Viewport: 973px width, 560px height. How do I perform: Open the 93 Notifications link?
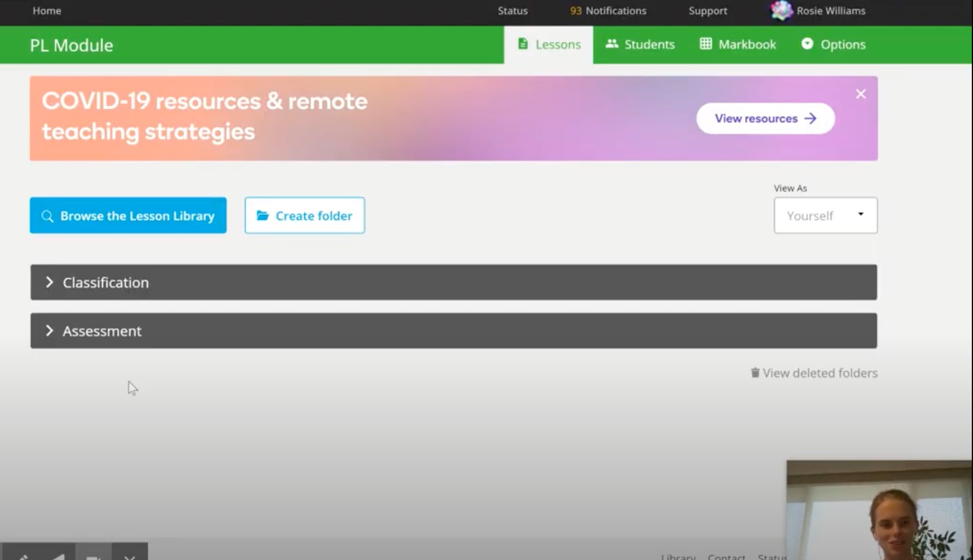[x=608, y=11]
